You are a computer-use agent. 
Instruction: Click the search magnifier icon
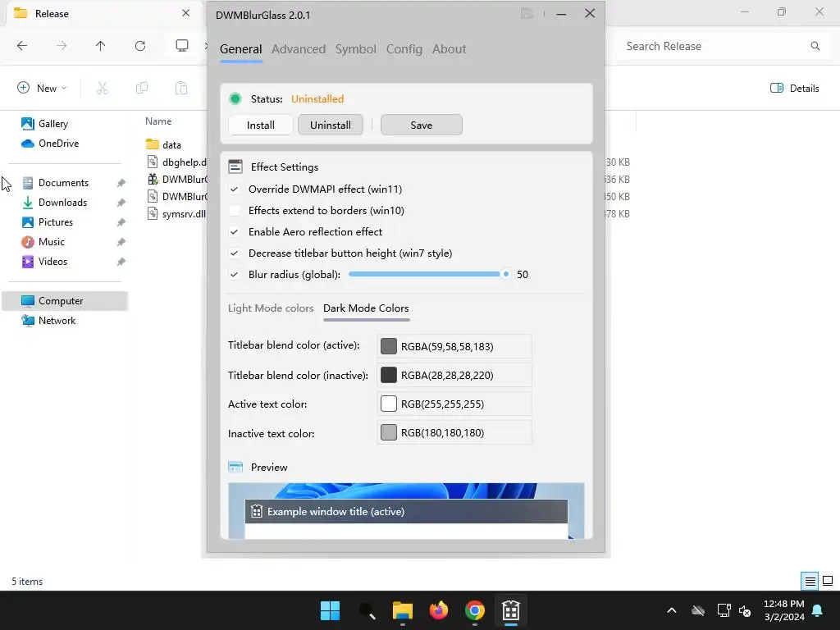[x=815, y=46]
